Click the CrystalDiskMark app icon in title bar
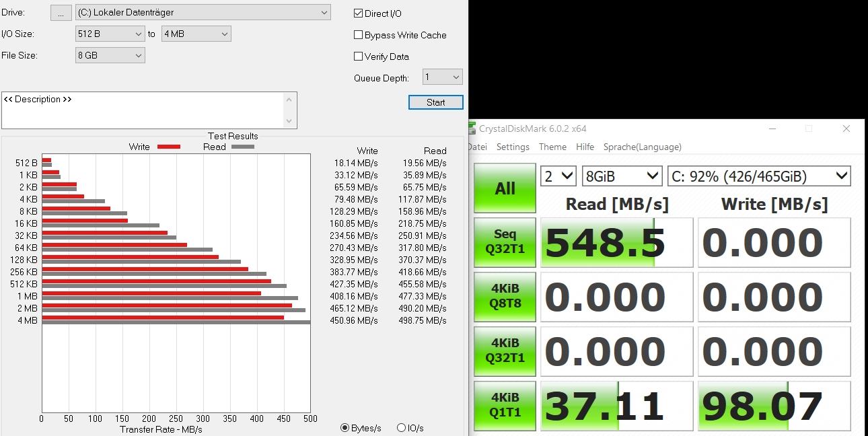This screenshot has width=868, height=436. tap(472, 129)
